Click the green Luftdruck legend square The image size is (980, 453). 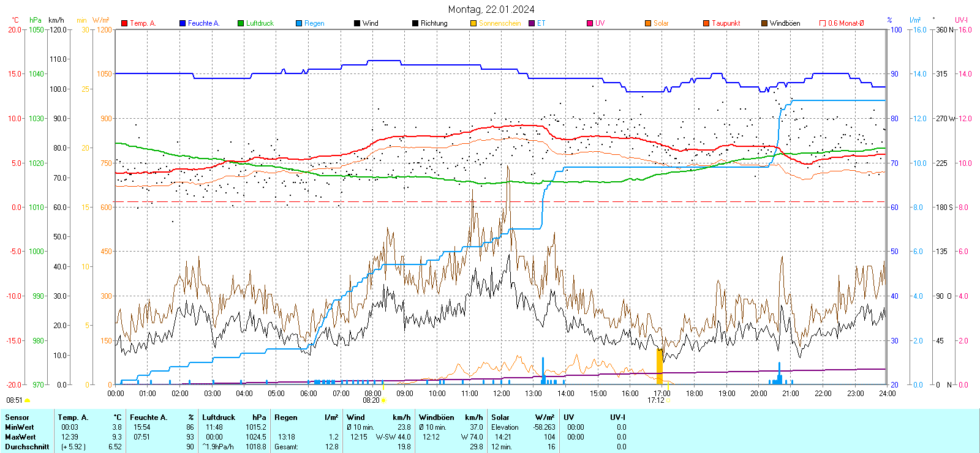[x=241, y=23]
